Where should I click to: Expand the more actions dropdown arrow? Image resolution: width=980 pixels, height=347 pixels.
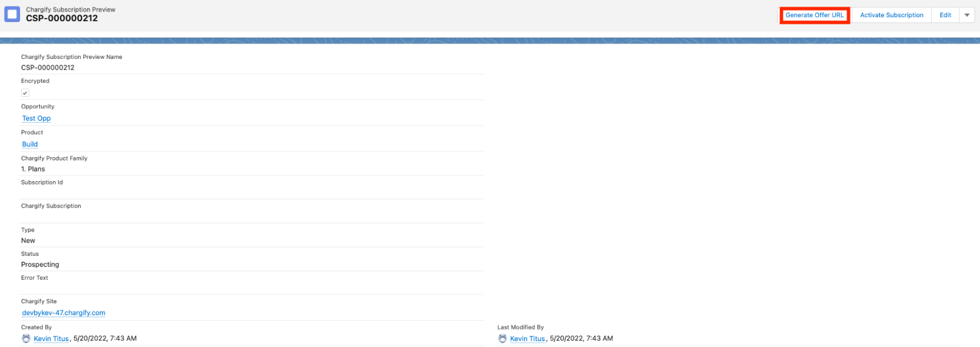pyautogui.click(x=967, y=15)
